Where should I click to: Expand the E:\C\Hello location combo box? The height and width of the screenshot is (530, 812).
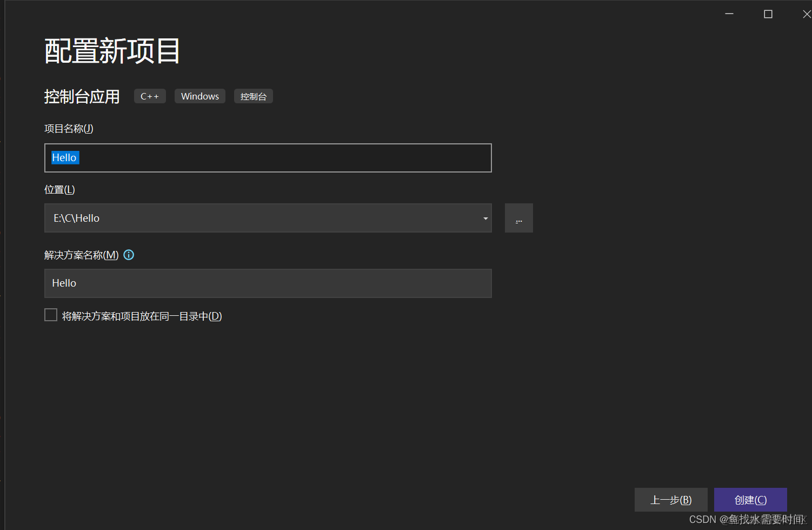point(485,218)
